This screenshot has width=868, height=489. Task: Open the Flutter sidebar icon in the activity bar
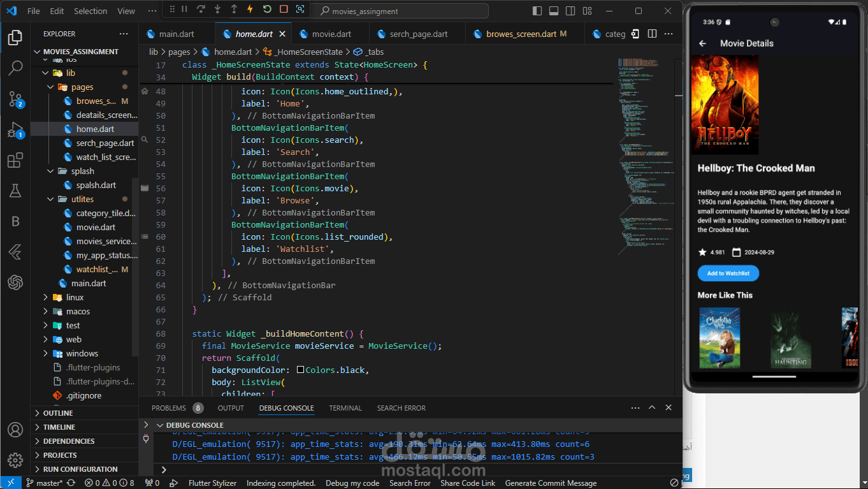[x=15, y=252]
